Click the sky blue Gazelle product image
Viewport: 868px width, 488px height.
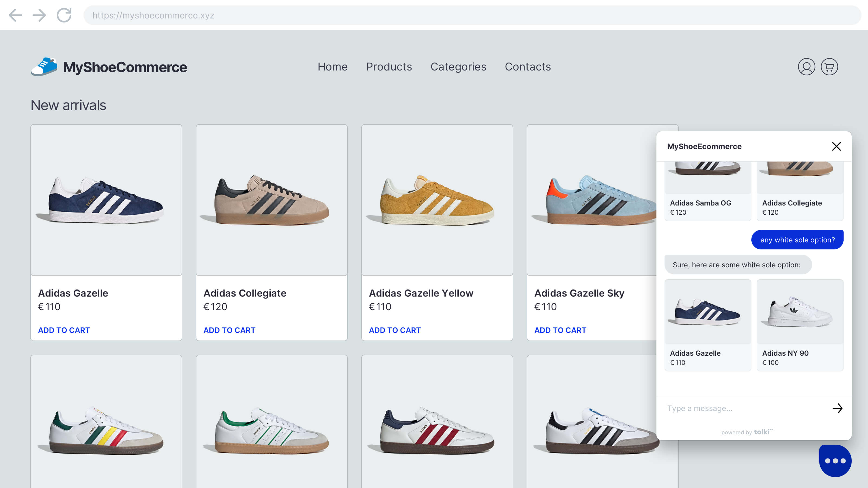tap(592, 200)
